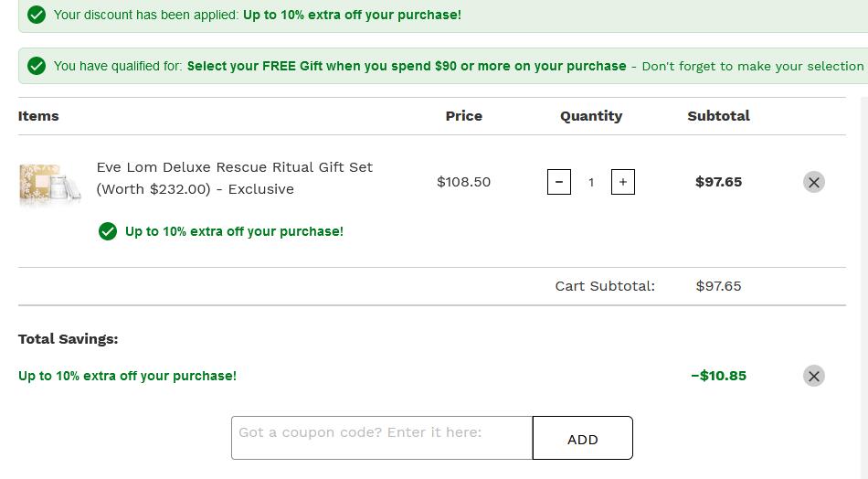Remove the Eve Lom gift set from cart
Image resolution: width=868 pixels, height=479 pixels.
coord(814,182)
